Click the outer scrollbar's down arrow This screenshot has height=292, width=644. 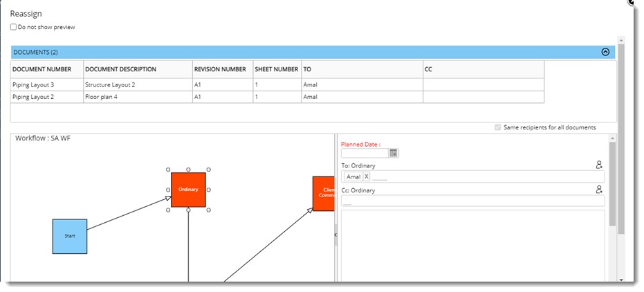620,280
